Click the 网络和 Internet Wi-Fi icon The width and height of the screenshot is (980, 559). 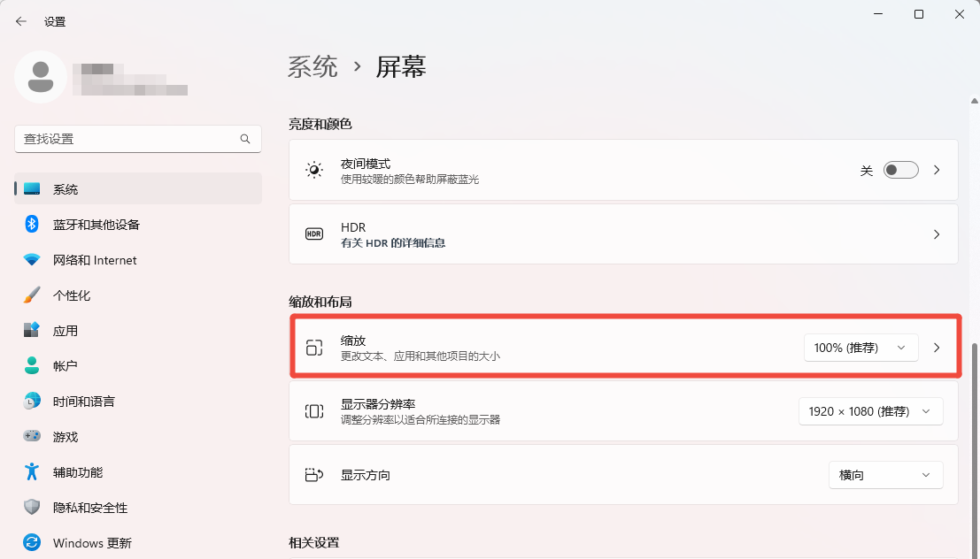click(x=32, y=260)
